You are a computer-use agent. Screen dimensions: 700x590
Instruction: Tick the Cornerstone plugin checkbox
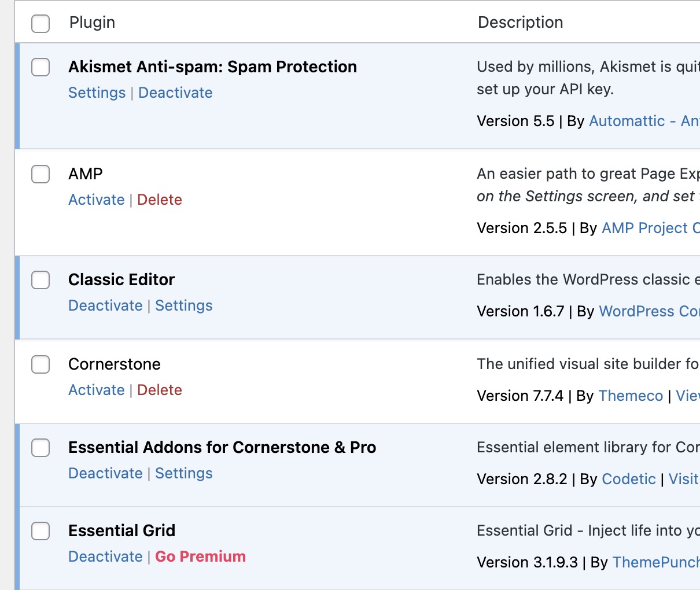[40, 364]
